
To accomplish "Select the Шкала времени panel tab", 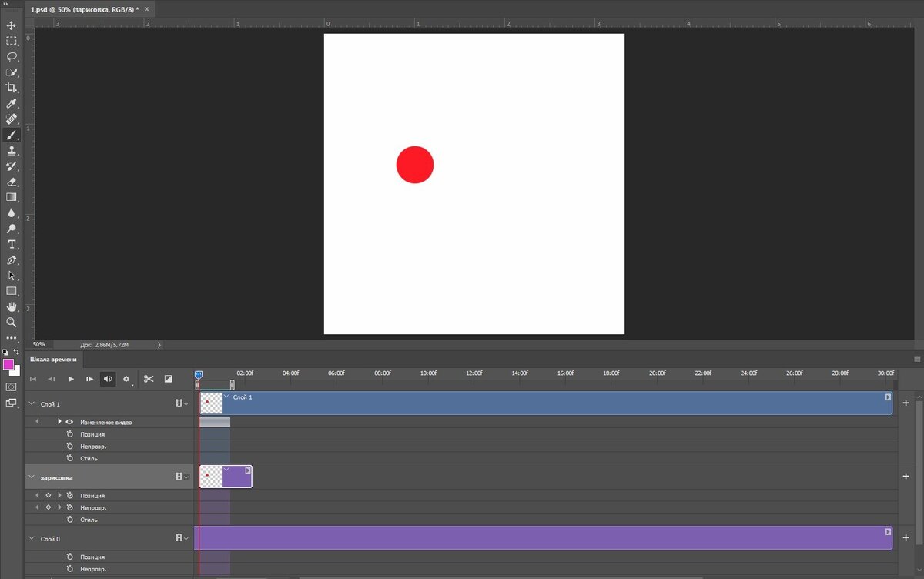I will pos(54,360).
